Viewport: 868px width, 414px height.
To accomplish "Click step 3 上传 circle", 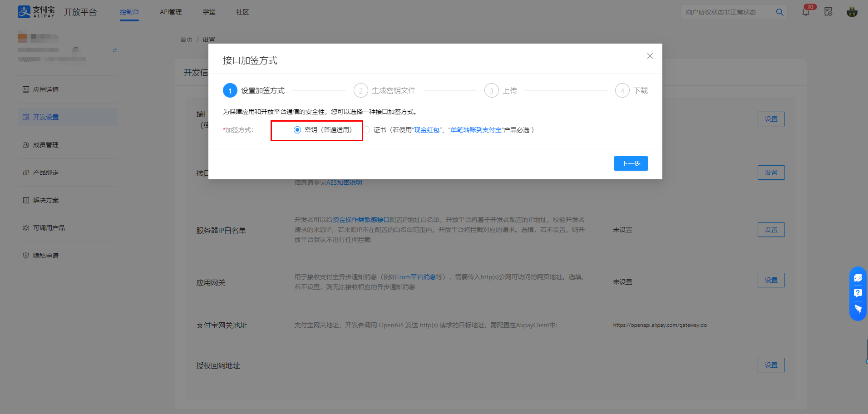I will point(492,91).
